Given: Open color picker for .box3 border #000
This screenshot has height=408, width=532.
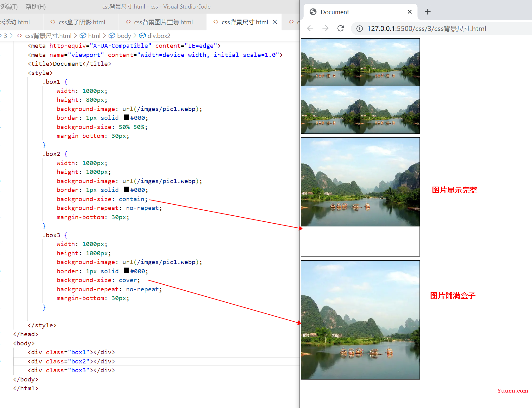Looking at the screenshot, I should pos(126,271).
